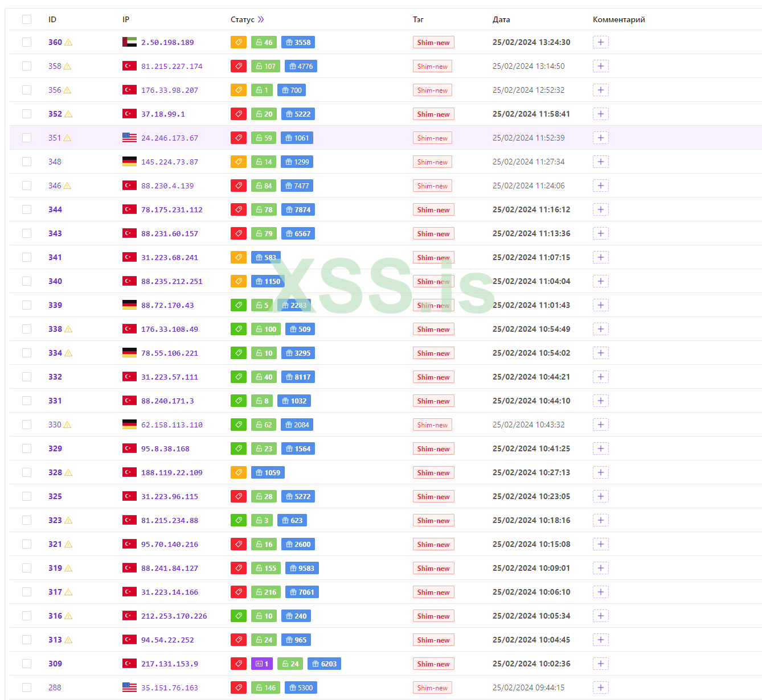Click the German flag next to 145.224.73.87
The width and height of the screenshot is (762, 700).
(x=129, y=162)
